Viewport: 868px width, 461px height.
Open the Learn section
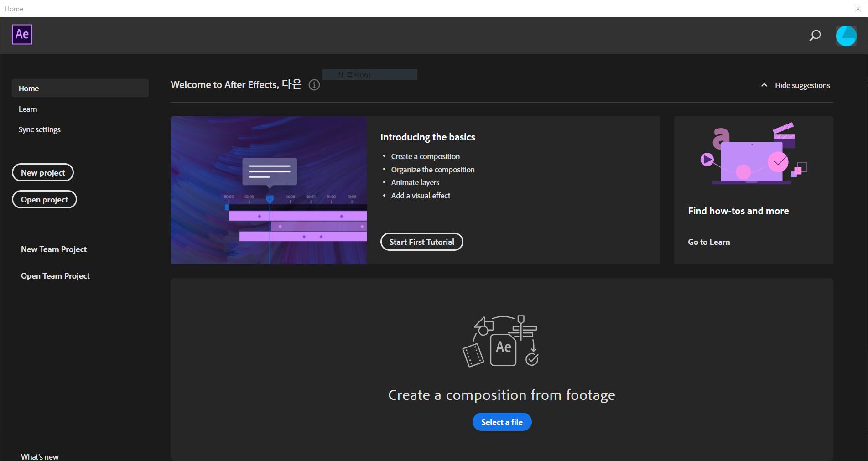click(x=28, y=109)
